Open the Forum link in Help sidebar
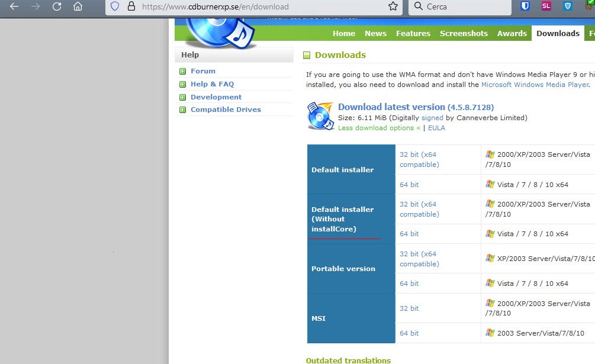The image size is (595, 364). coord(203,71)
